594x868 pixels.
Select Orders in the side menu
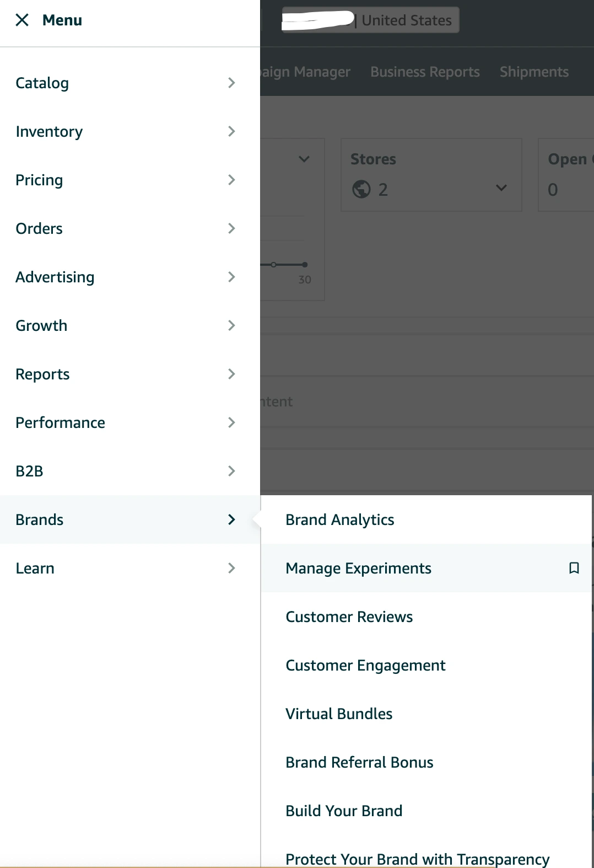click(x=39, y=229)
